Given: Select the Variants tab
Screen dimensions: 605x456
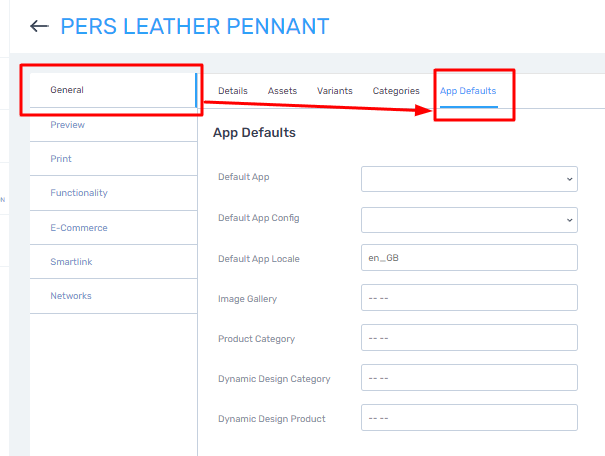Looking at the screenshot, I should click(335, 91).
